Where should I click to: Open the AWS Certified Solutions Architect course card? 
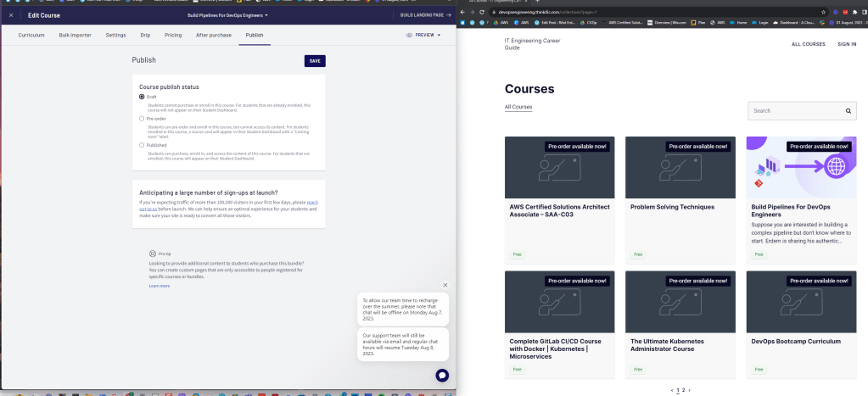coord(560,200)
